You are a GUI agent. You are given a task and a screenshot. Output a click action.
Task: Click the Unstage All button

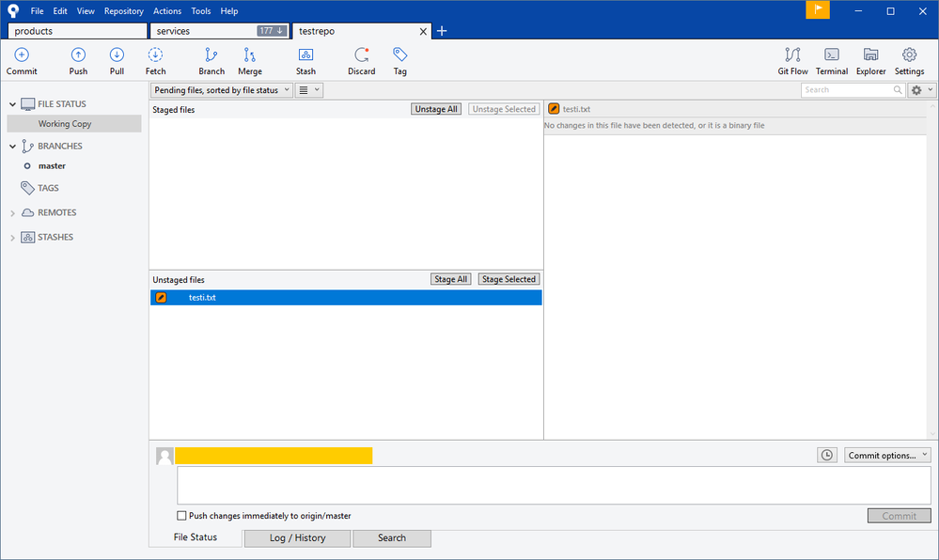point(436,109)
